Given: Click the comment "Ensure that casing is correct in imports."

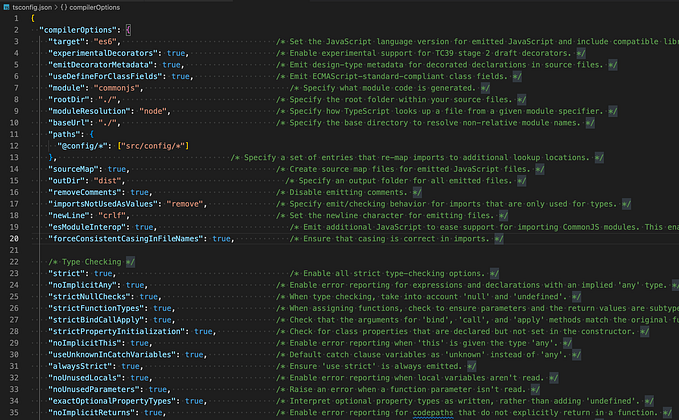Looking at the screenshot, I should tap(396, 239).
